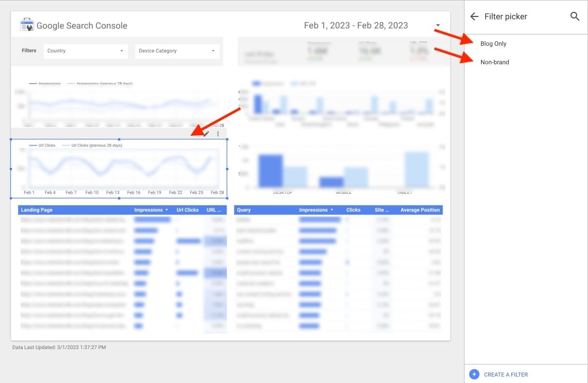Open search in the Filter picker panel
Image resolution: width=588 pixels, height=383 pixels.
pyautogui.click(x=575, y=16)
